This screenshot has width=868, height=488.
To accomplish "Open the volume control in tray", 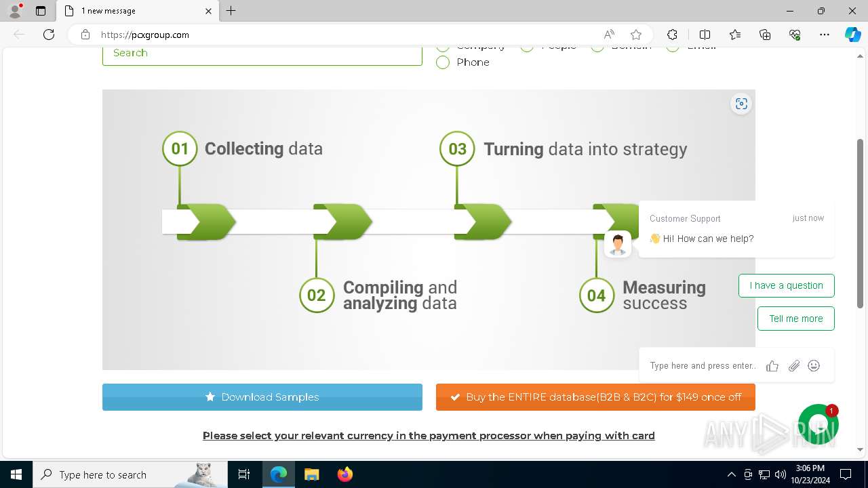I will [x=781, y=474].
